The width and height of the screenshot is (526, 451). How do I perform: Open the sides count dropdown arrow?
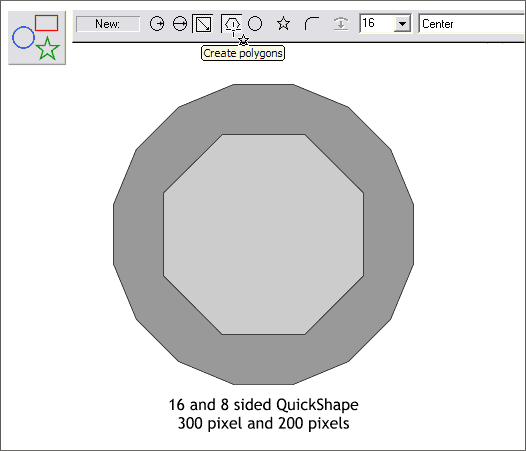point(402,24)
